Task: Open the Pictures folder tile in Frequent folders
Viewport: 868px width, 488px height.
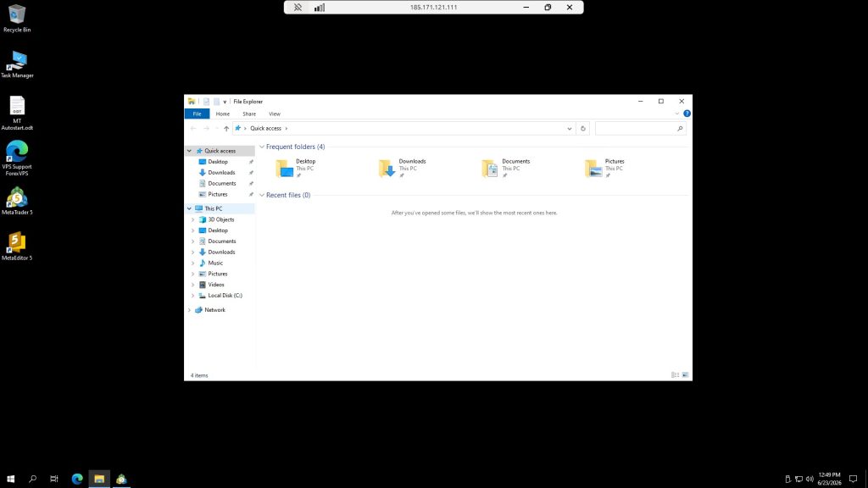Action: tap(604, 168)
